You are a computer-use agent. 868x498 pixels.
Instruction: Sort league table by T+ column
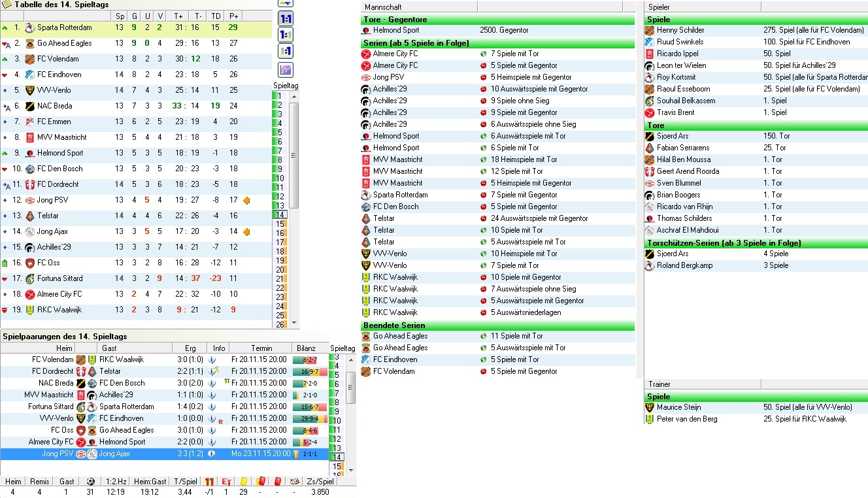point(178,16)
